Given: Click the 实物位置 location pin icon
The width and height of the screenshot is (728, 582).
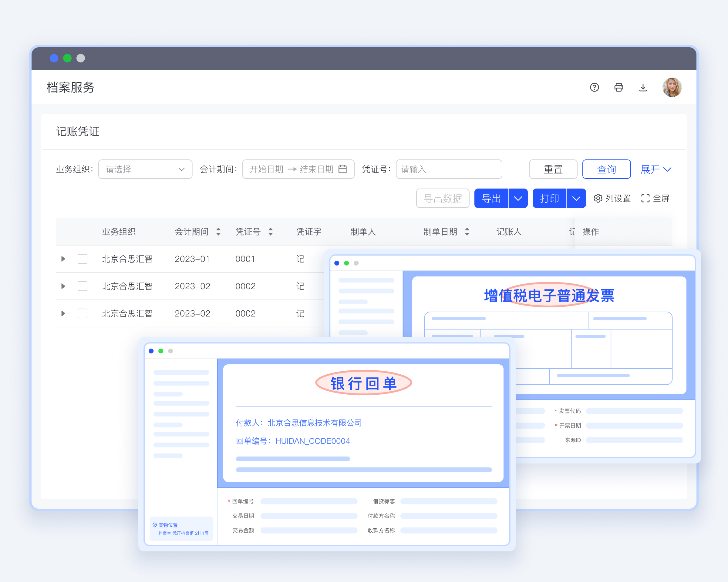Looking at the screenshot, I should tap(155, 525).
